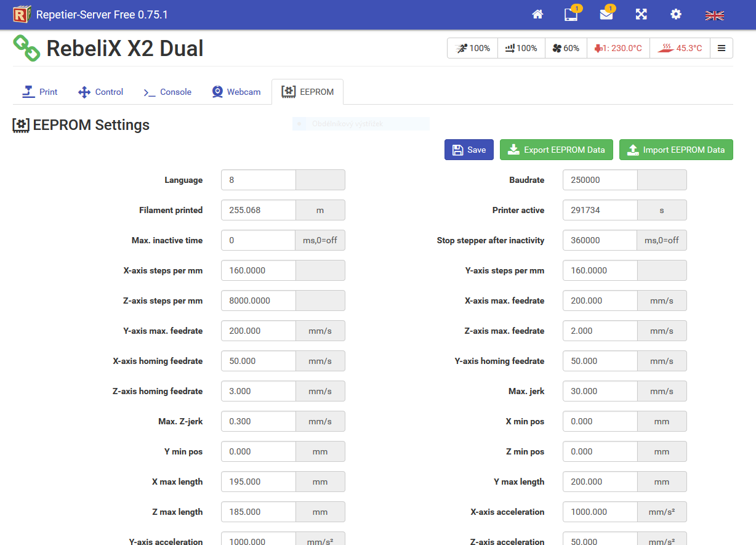This screenshot has height=545, width=756.
Task: Open flow multiplier 100% control
Action: pyautogui.click(x=521, y=48)
